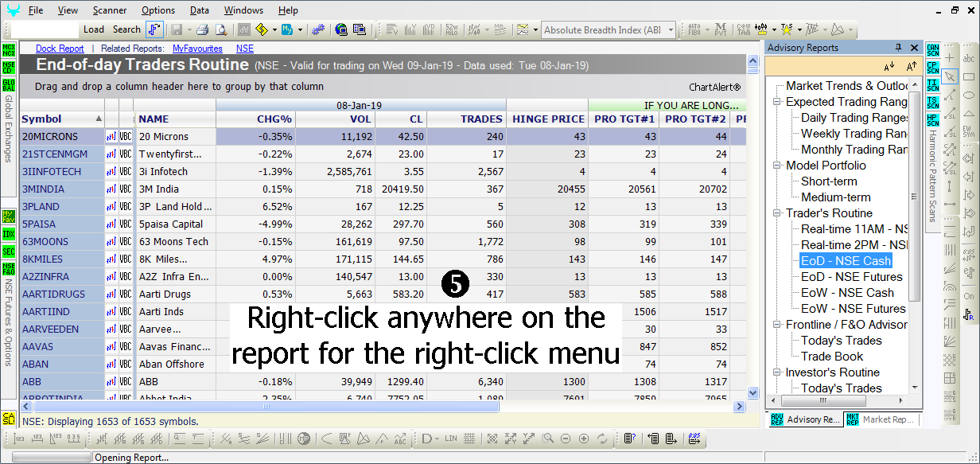Click the T&S star icon

click(x=786, y=29)
